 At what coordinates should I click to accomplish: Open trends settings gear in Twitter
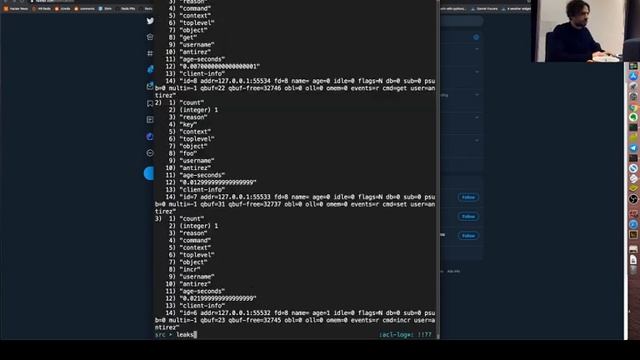(x=476, y=37)
